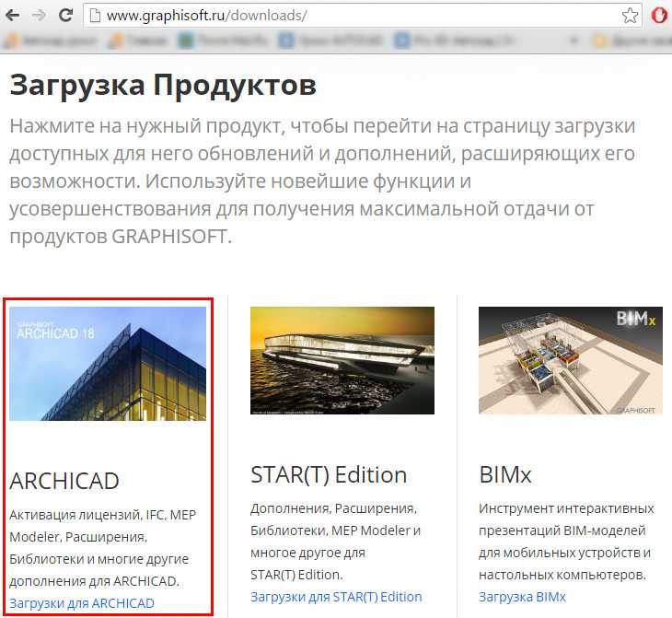The width and height of the screenshot is (672, 618).
Task: Click the browser forward arrow
Action: point(39,16)
